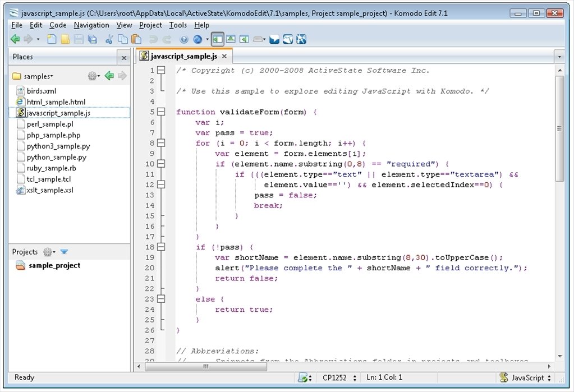The image size is (574, 392).
Task: Open the Edit menu
Action: [x=36, y=25]
